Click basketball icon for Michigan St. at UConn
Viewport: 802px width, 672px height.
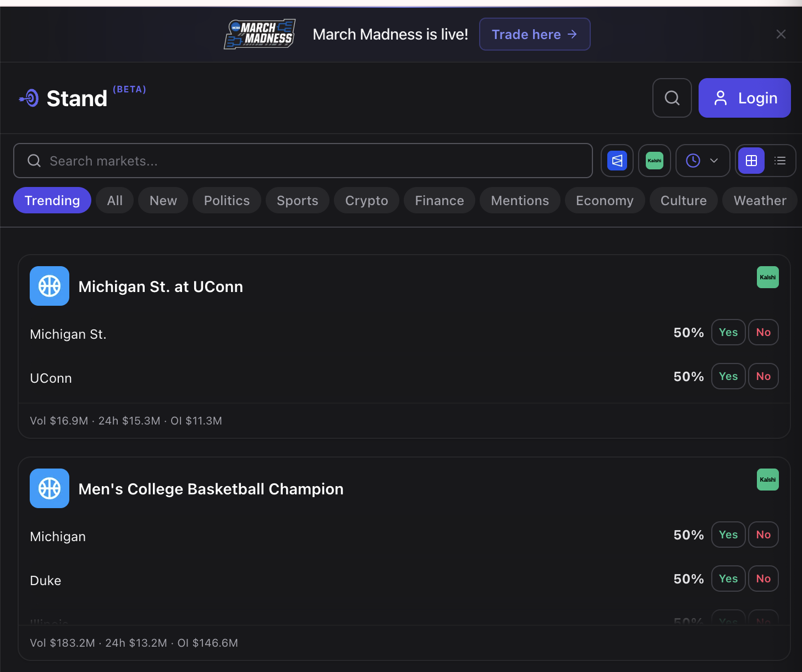click(50, 286)
